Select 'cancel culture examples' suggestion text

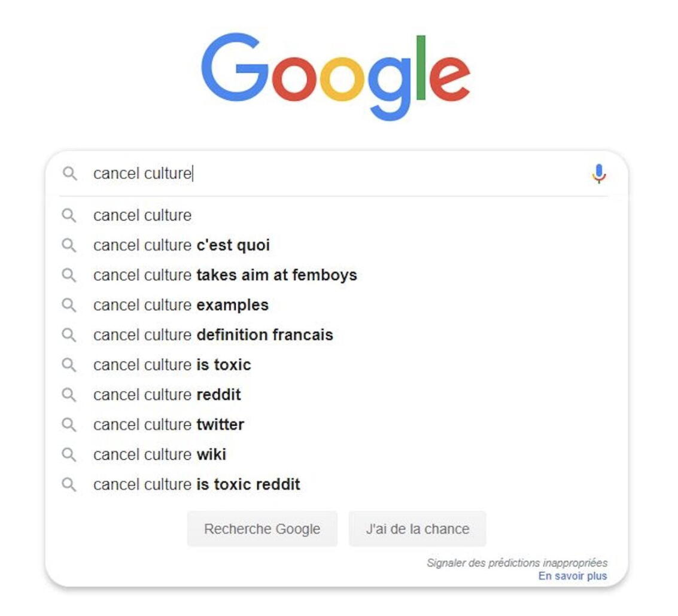(181, 305)
